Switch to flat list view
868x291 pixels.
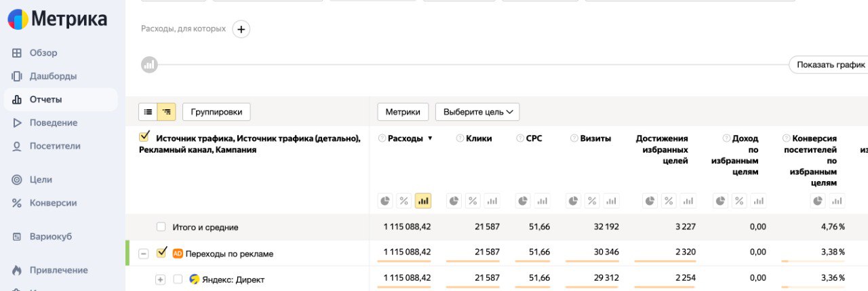coord(148,112)
